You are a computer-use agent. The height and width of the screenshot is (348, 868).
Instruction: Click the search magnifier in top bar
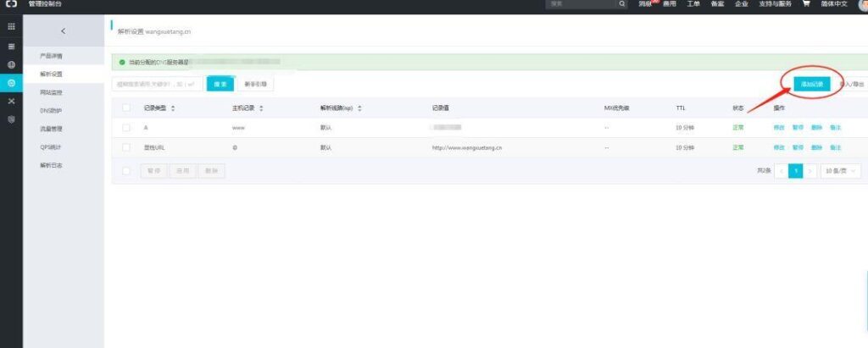point(622,4)
